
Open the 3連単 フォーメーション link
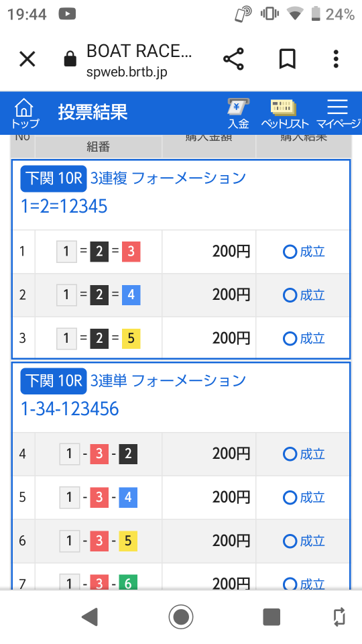tap(168, 380)
